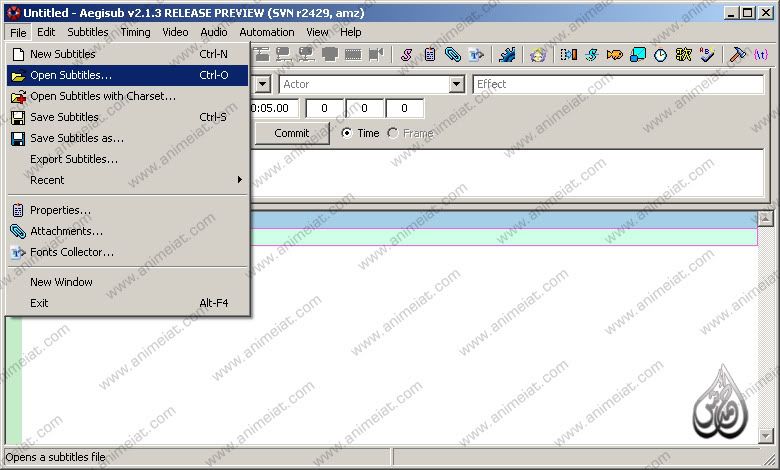Click status text 'Opens a subtitles file'
Image resolution: width=780 pixels, height=470 pixels.
[x=56, y=457]
